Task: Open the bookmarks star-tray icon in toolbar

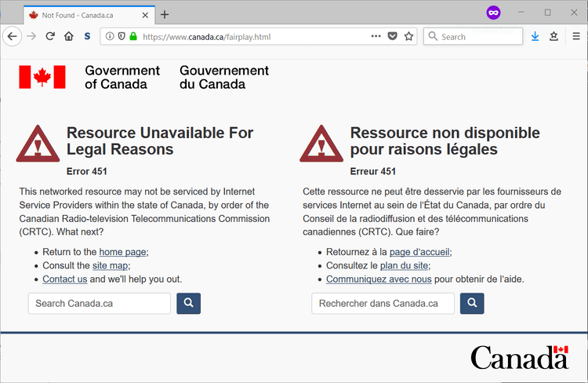Action: tap(554, 36)
